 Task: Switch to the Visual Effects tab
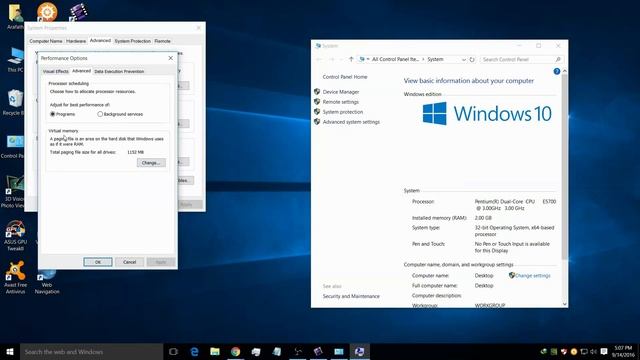click(x=56, y=71)
